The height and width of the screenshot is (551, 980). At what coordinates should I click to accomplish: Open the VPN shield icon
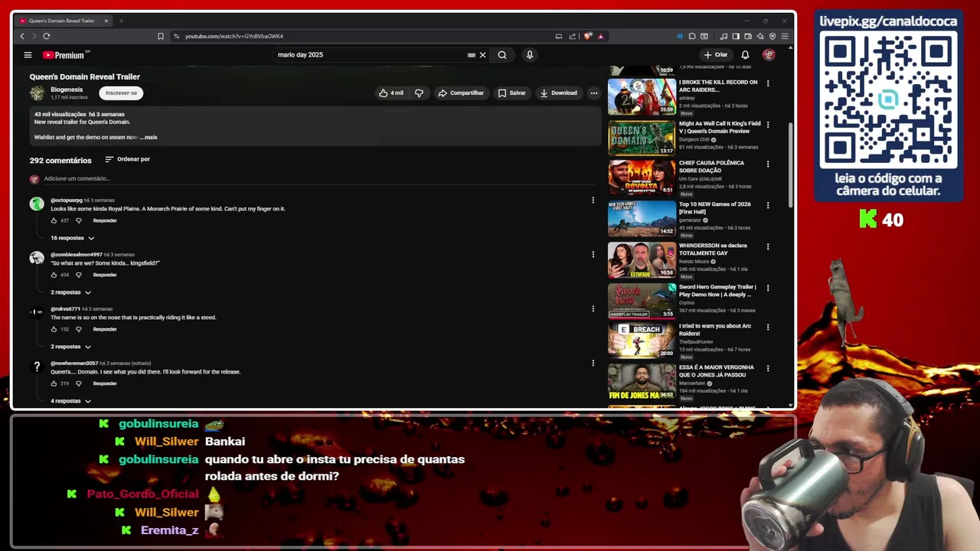[x=773, y=36]
